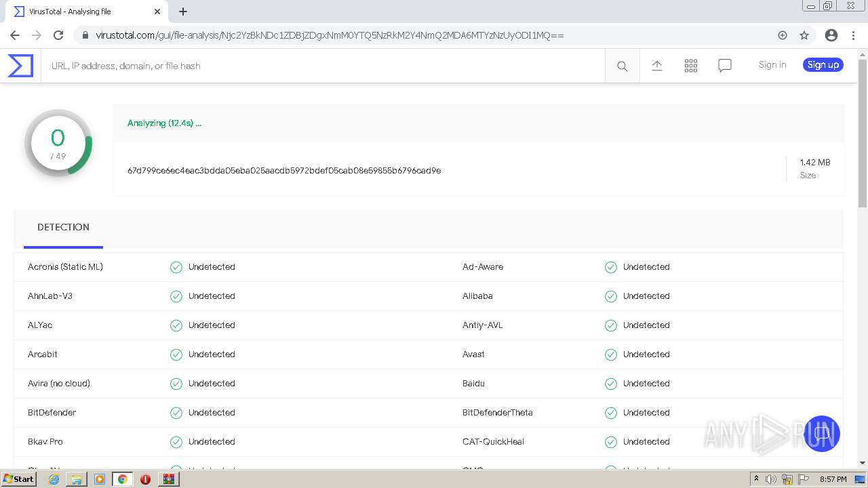The image size is (868, 488).
Task: Select the DETECTION tab
Action: [x=63, y=228]
